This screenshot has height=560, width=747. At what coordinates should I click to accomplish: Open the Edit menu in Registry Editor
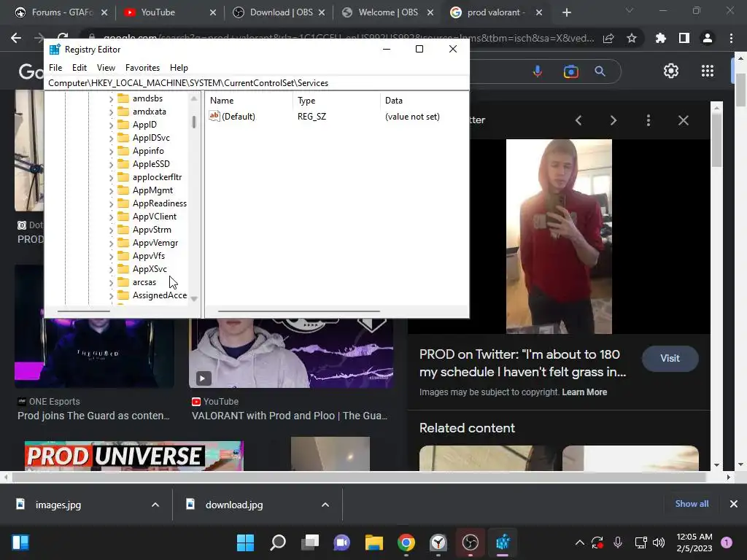79,68
